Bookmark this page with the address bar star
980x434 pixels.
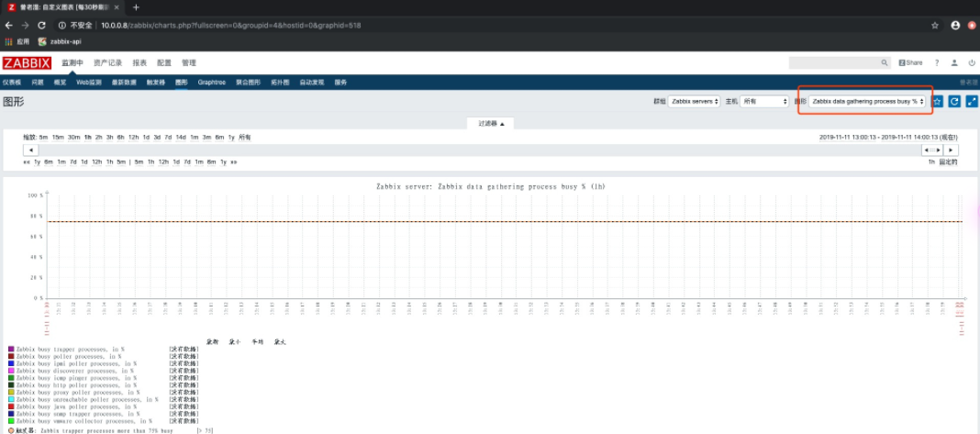click(x=935, y=26)
